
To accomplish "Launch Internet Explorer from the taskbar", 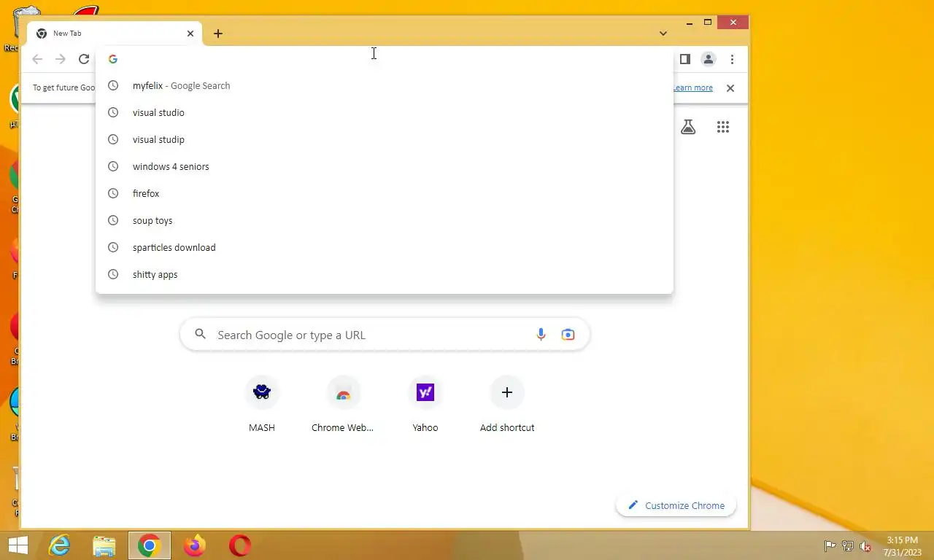I will pos(59,545).
